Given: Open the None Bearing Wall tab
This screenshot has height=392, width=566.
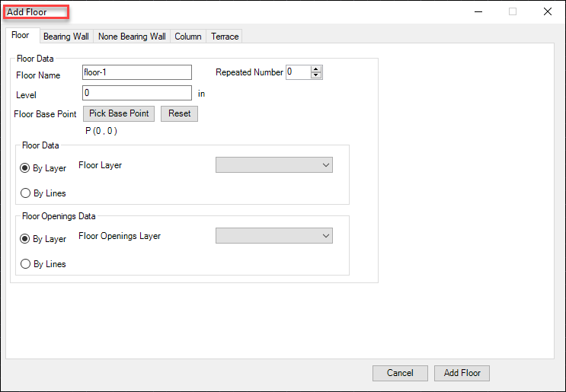Looking at the screenshot, I should coord(132,37).
